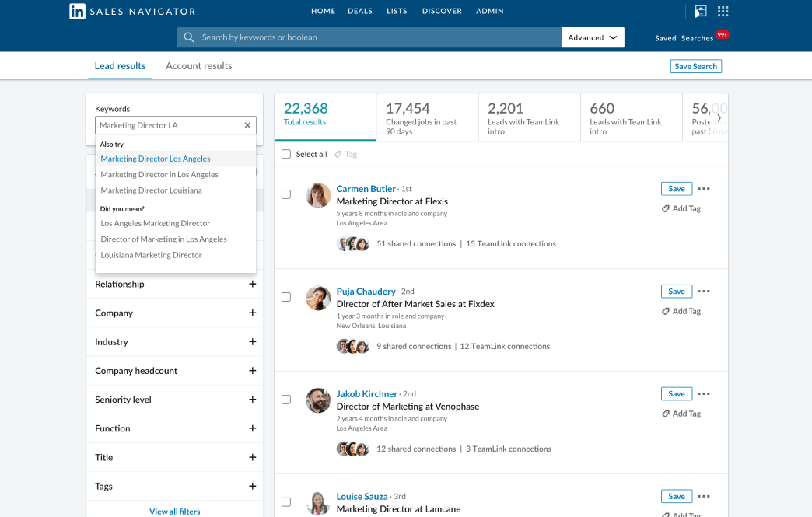
Task: Switch to Lead results tab
Action: pyautogui.click(x=120, y=66)
